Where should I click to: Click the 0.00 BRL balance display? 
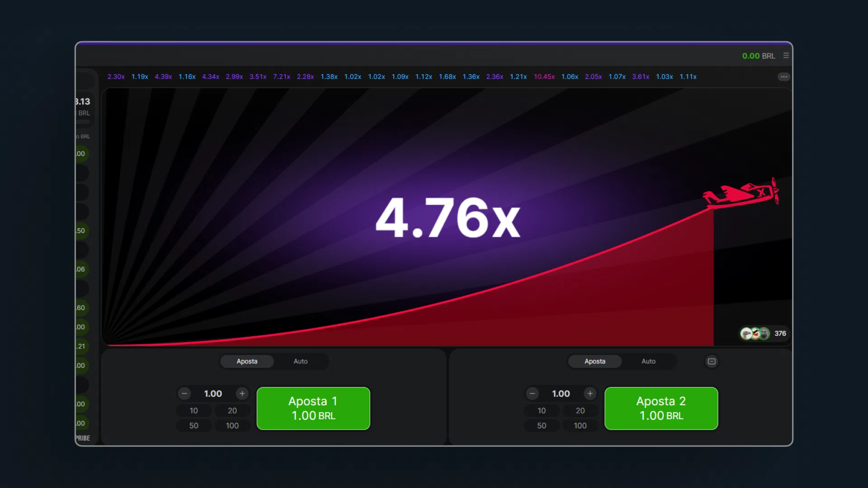(758, 56)
